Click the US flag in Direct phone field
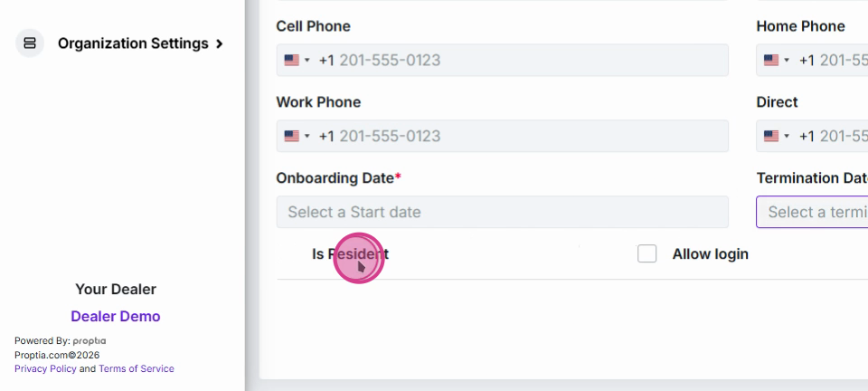This screenshot has width=868, height=391. click(771, 137)
